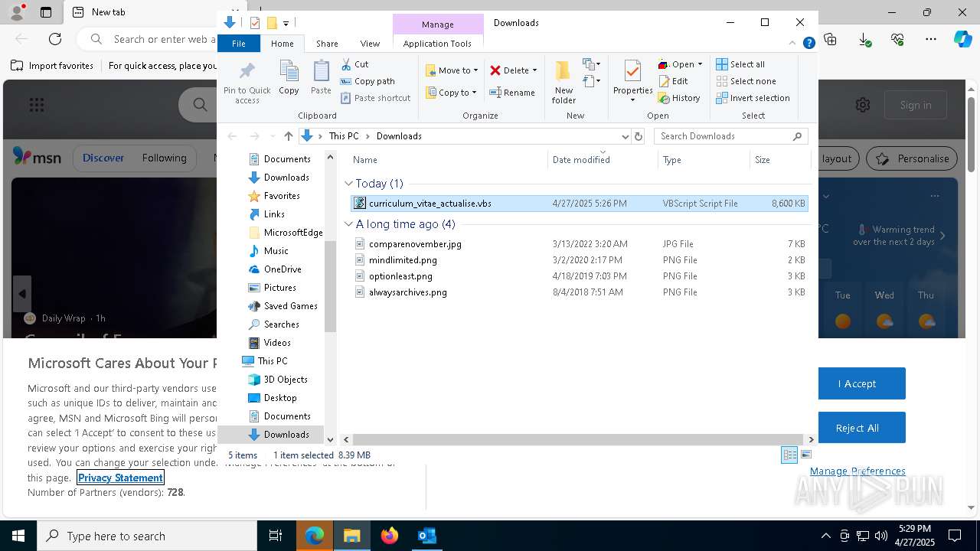Create a New folder from ribbon

click(x=563, y=82)
